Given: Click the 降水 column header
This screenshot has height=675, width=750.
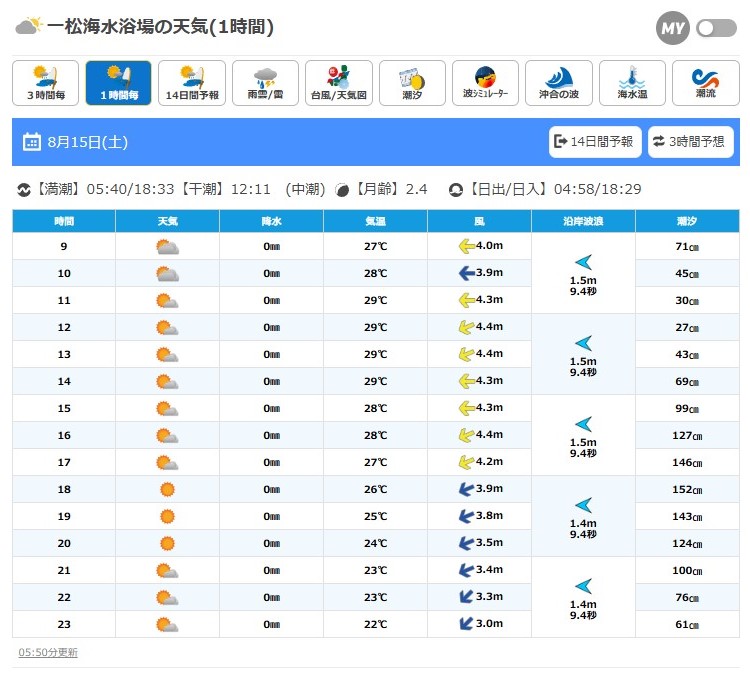Looking at the screenshot, I should pyautogui.click(x=271, y=221).
